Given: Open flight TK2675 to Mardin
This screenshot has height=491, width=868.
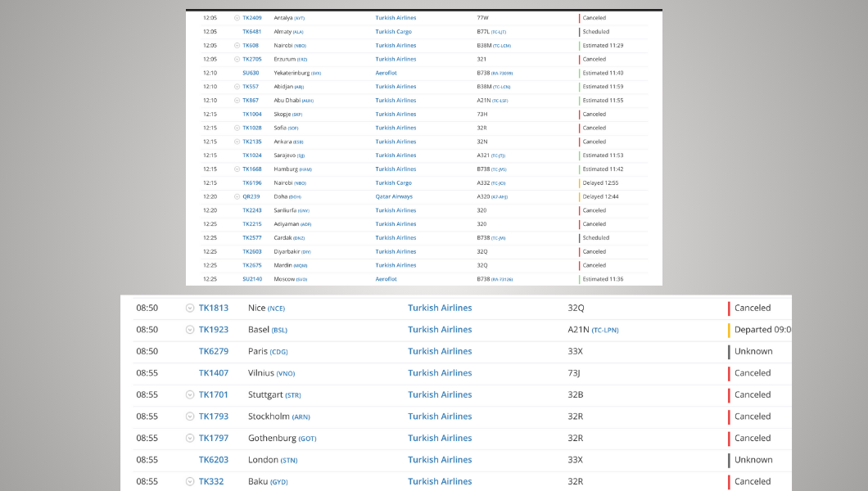Looking at the screenshot, I should [252, 265].
